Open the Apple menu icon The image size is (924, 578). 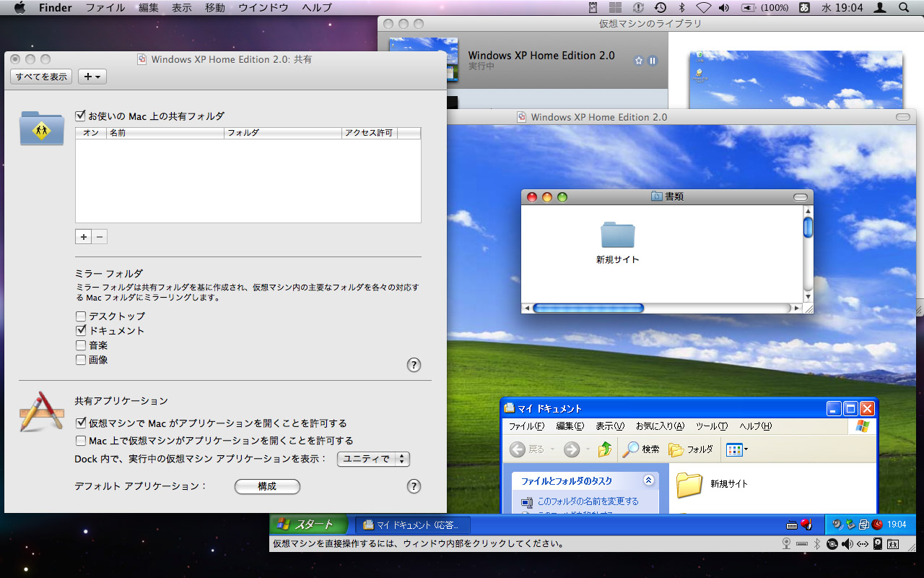point(19,7)
